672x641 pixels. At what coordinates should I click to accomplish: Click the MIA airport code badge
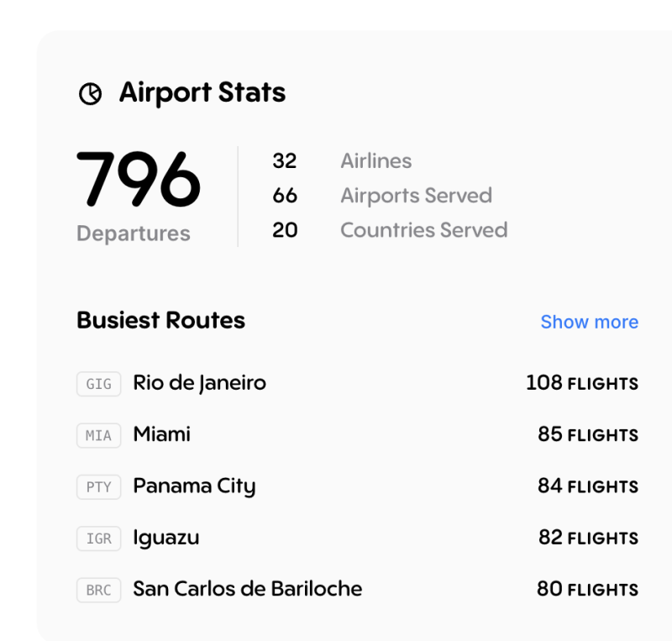tap(98, 435)
